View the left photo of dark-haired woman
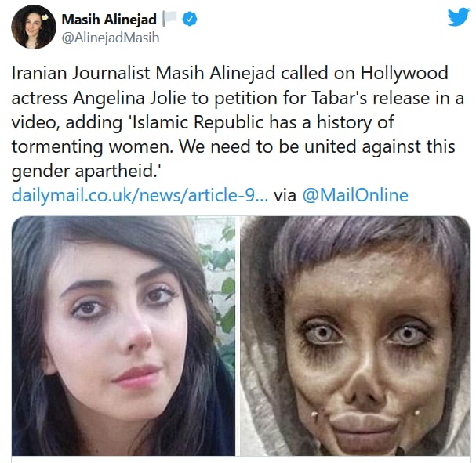Screen dimensions: 476x463 point(124,336)
